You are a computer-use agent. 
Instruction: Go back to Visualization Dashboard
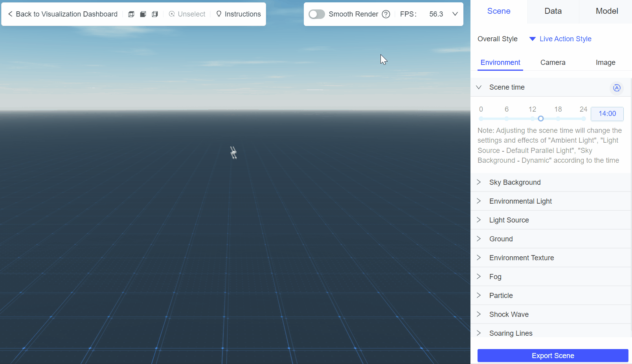tap(62, 14)
